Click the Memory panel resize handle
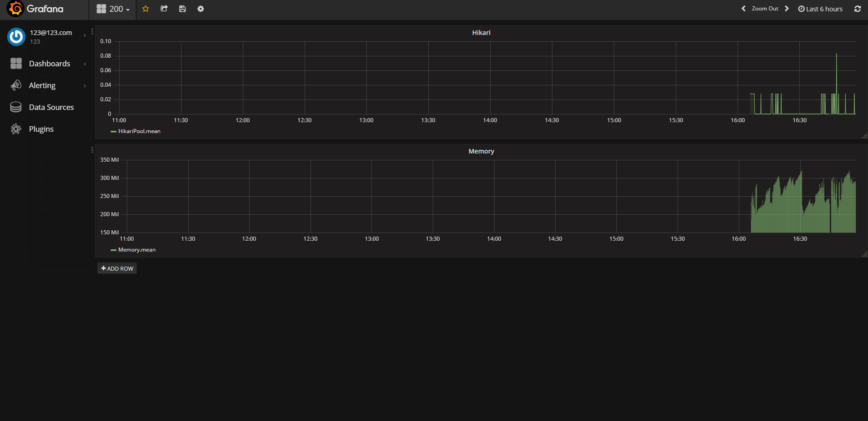 click(x=864, y=254)
